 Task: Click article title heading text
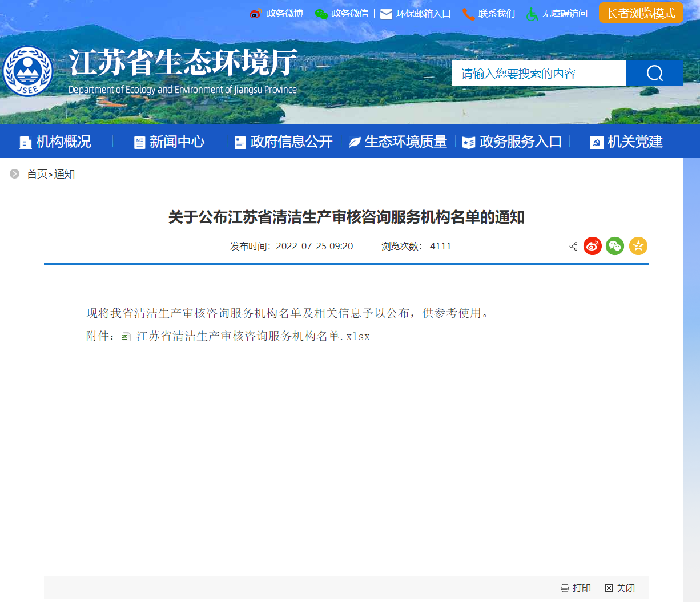(347, 217)
